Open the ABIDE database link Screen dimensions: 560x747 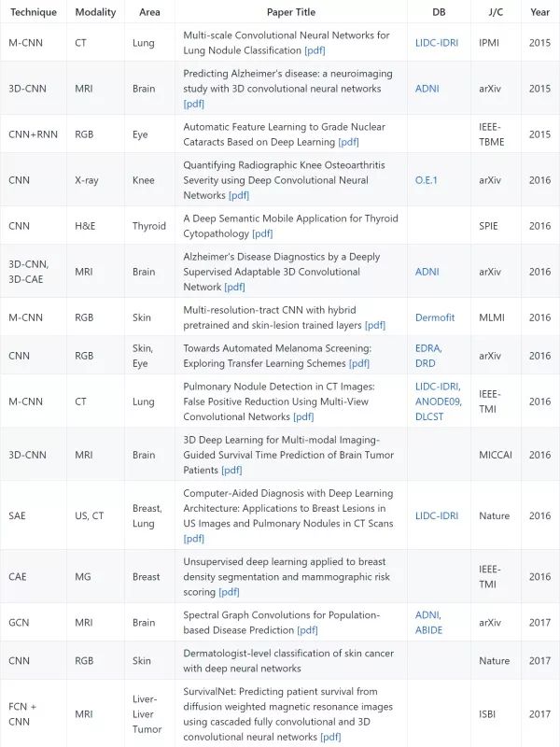tap(428, 629)
